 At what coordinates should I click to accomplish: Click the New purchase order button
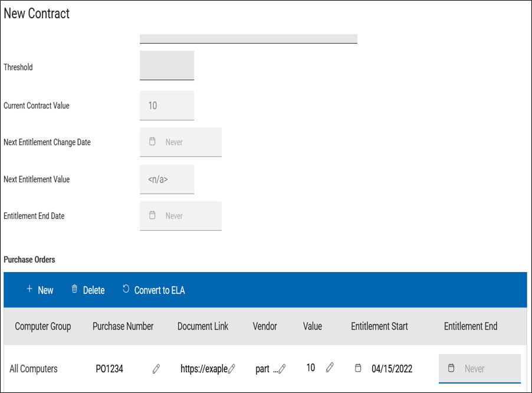[40, 290]
